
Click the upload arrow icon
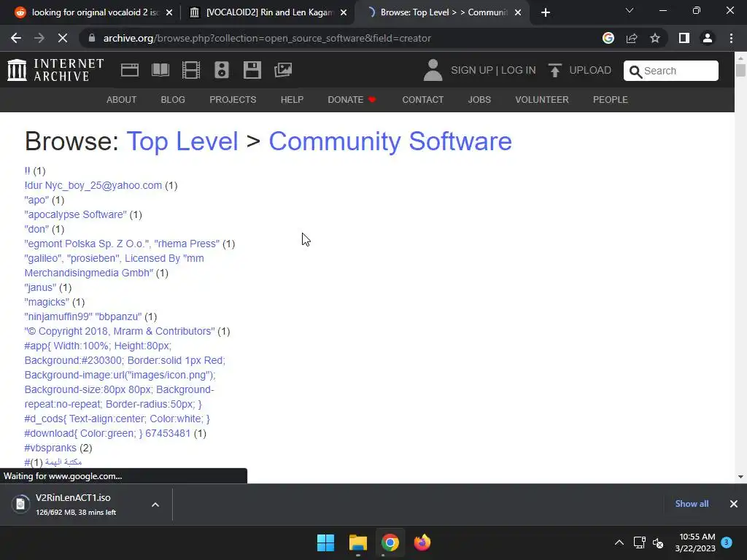pos(554,70)
